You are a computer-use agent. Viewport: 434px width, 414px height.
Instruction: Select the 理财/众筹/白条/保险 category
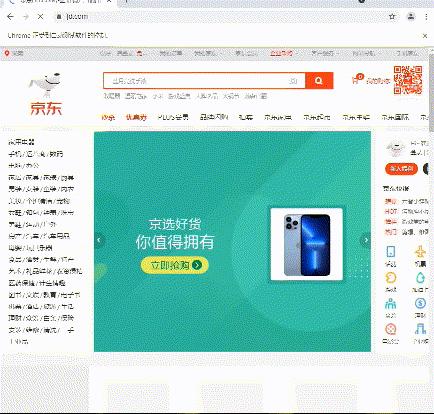tap(41, 318)
